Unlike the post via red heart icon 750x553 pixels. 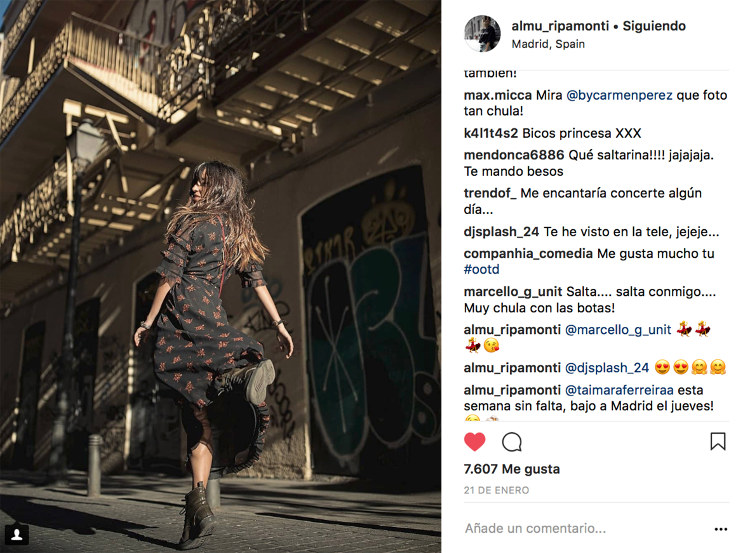coord(474,442)
